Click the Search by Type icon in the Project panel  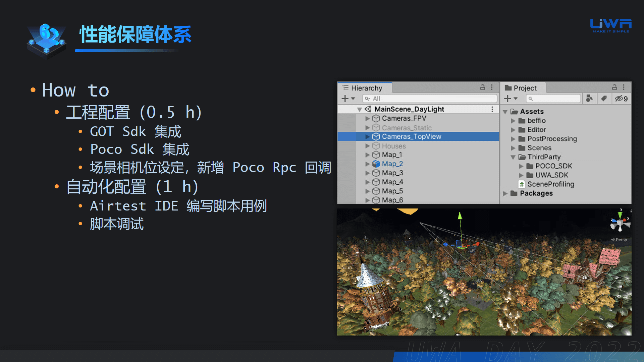click(x=589, y=99)
